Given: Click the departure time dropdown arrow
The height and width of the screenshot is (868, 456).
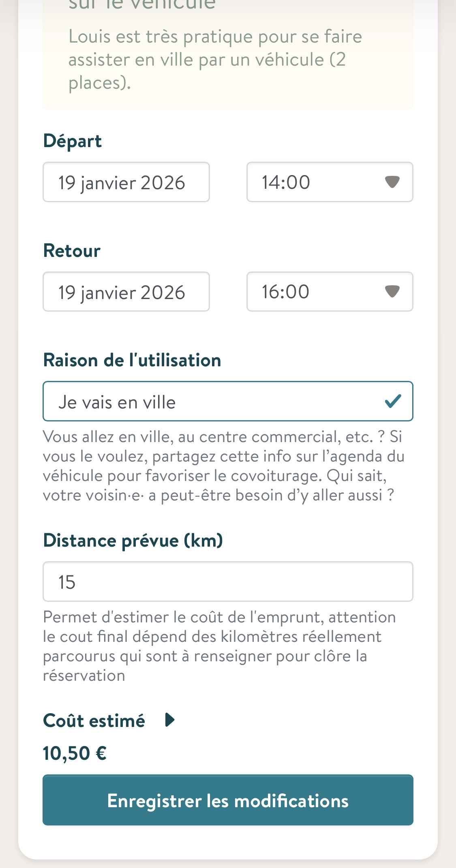Looking at the screenshot, I should [392, 182].
